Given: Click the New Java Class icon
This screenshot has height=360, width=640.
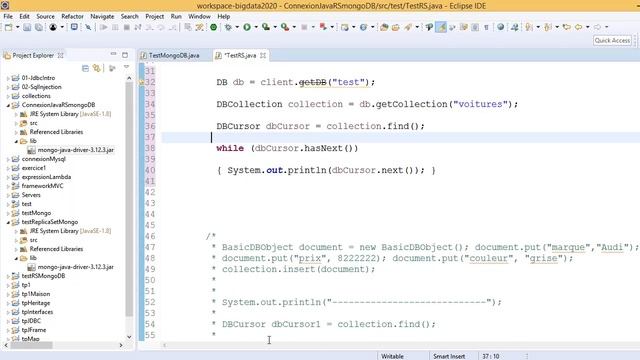Looking at the screenshot, I should [x=363, y=27].
